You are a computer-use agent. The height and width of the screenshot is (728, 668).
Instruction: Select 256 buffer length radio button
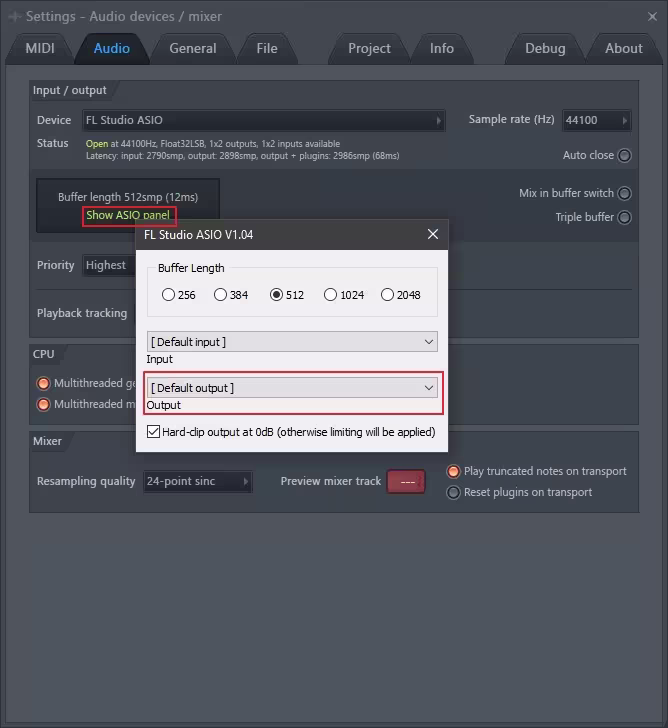pyautogui.click(x=168, y=295)
